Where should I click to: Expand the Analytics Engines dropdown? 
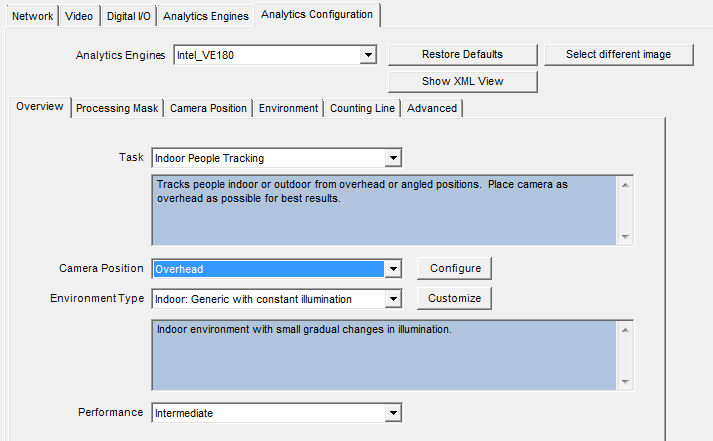tap(368, 55)
